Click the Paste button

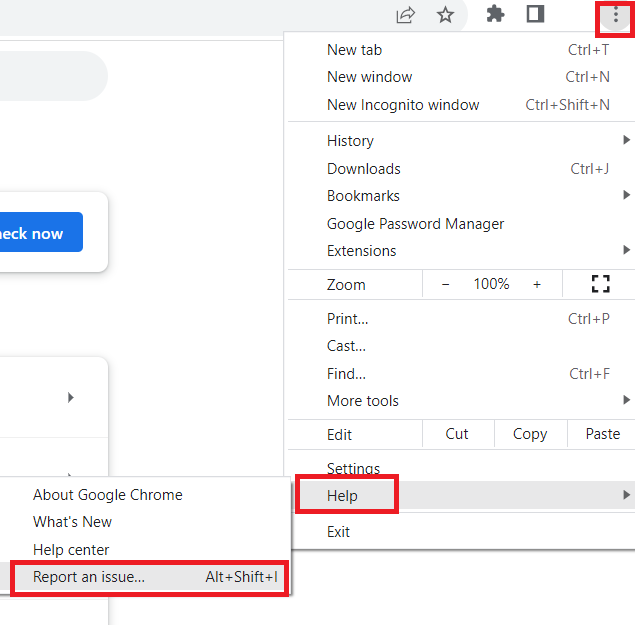pyautogui.click(x=602, y=434)
